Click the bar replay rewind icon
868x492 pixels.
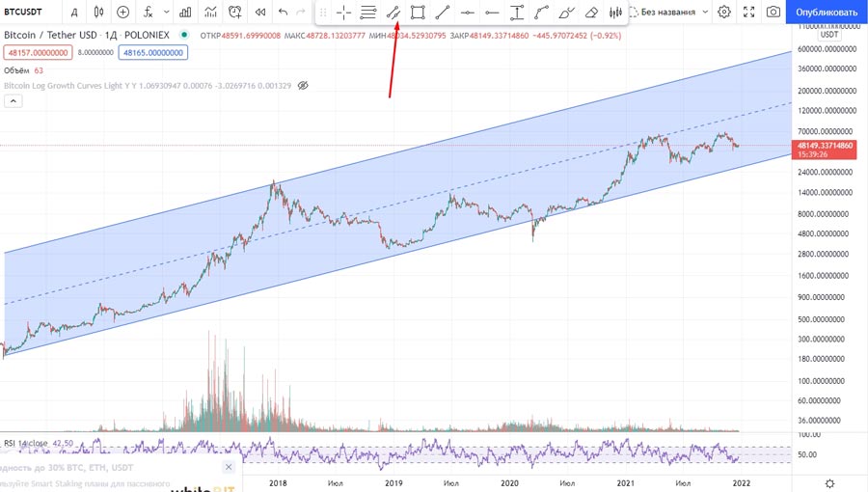coord(258,13)
